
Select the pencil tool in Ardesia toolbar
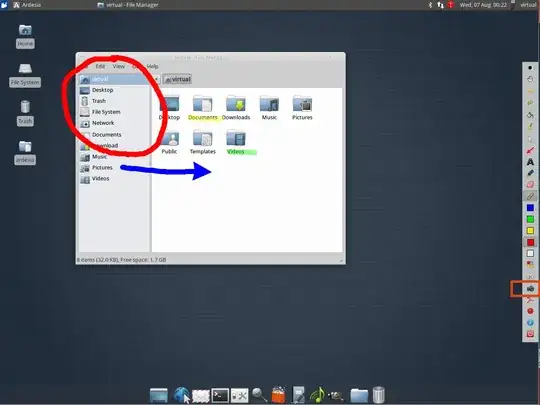(530, 196)
